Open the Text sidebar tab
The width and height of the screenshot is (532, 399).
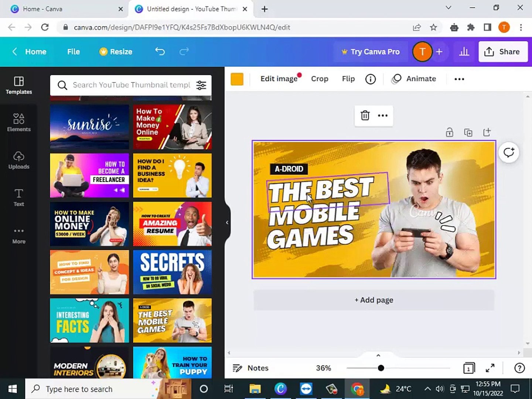(18, 197)
